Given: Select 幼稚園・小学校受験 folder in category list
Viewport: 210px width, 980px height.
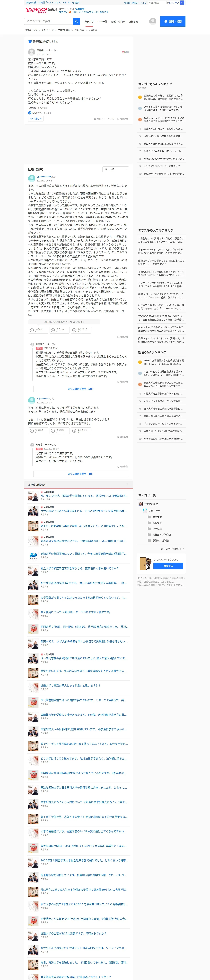Looking at the screenshot, I should (159, 535).
